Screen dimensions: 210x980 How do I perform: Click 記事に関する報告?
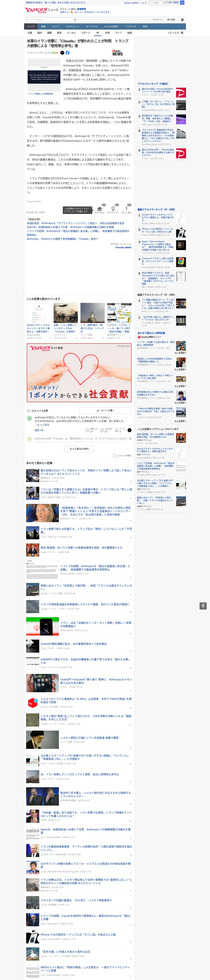36,212
